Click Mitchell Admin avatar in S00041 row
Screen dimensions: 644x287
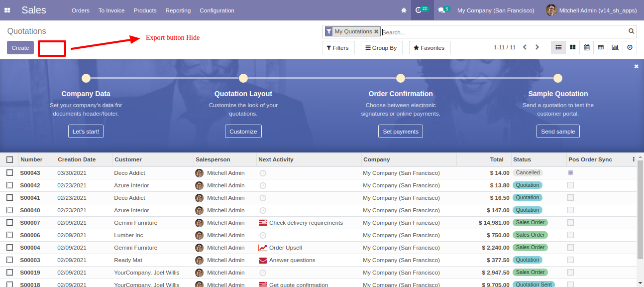199,198
